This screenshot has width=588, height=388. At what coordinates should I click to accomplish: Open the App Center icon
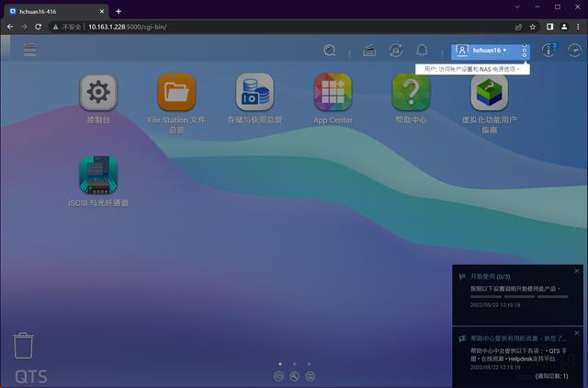[x=333, y=92]
